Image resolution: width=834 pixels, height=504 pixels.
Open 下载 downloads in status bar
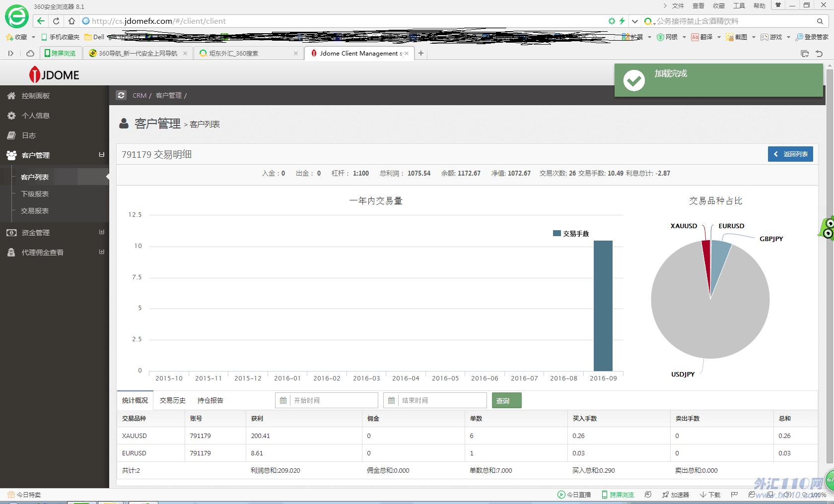pos(710,495)
